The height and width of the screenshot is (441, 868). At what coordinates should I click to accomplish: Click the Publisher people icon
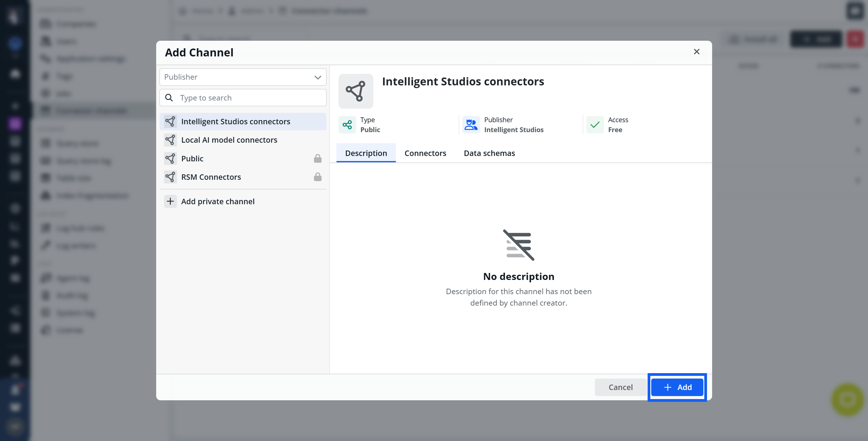pyautogui.click(x=471, y=125)
